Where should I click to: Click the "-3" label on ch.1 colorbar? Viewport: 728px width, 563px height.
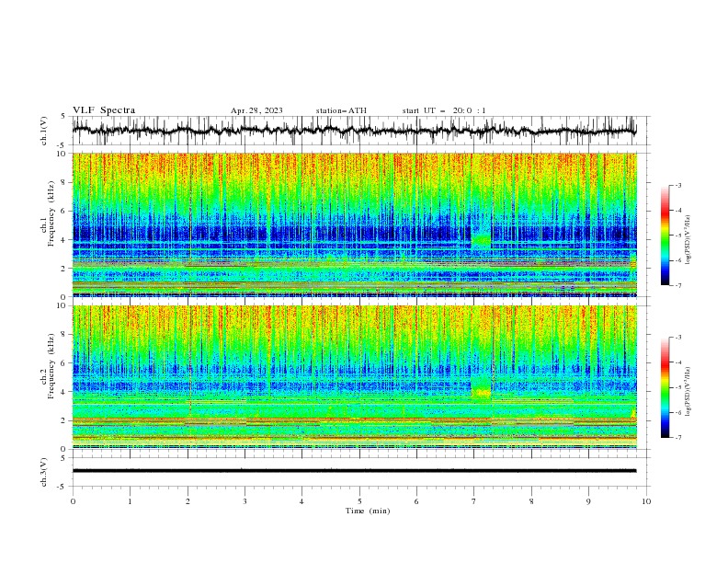[x=677, y=185]
